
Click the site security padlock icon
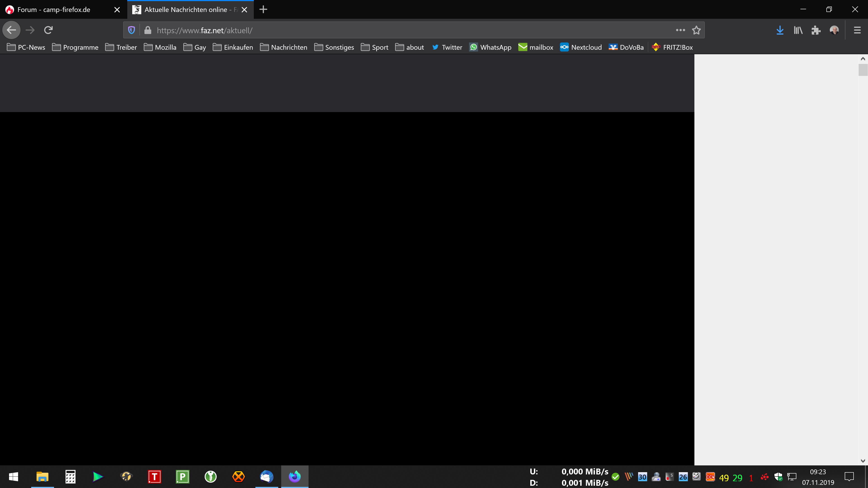tap(148, 30)
